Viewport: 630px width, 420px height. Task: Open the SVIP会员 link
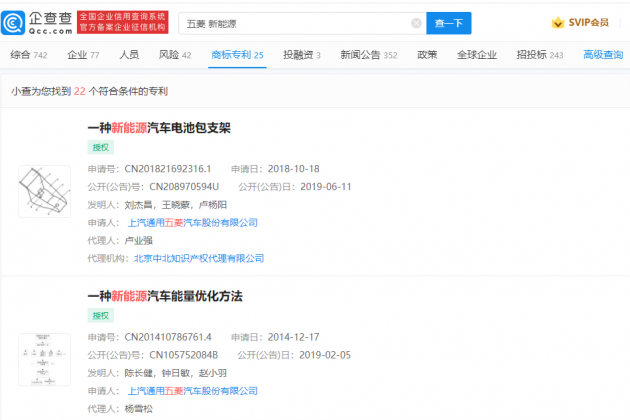[x=588, y=23]
